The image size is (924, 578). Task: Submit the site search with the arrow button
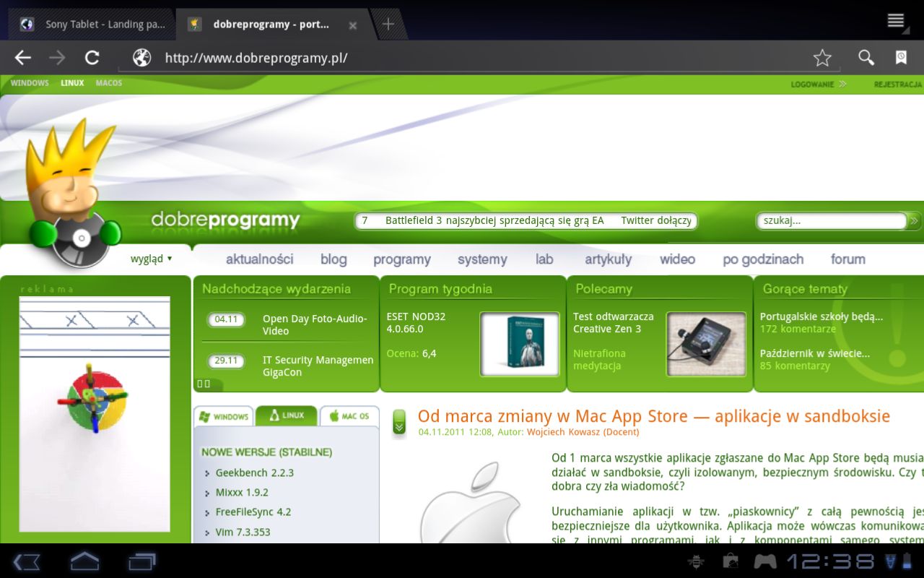point(915,221)
